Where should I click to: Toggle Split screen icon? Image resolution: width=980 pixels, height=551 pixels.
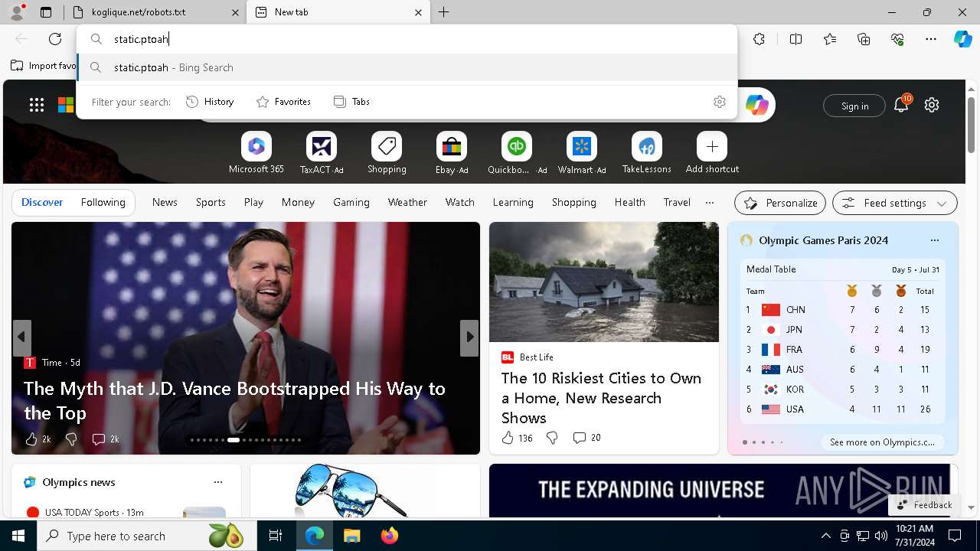pos(795,39)
